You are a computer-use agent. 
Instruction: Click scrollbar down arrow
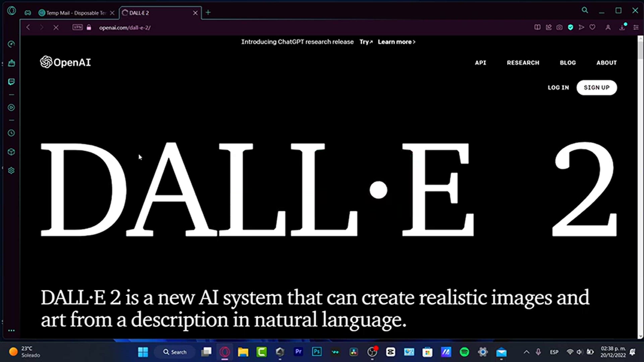coord(640,336)
